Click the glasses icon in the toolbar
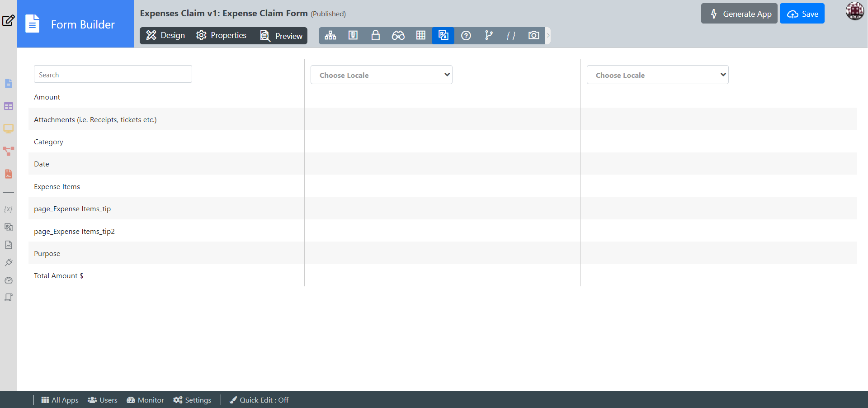This screenshot has height=408, width=868. 398,35
